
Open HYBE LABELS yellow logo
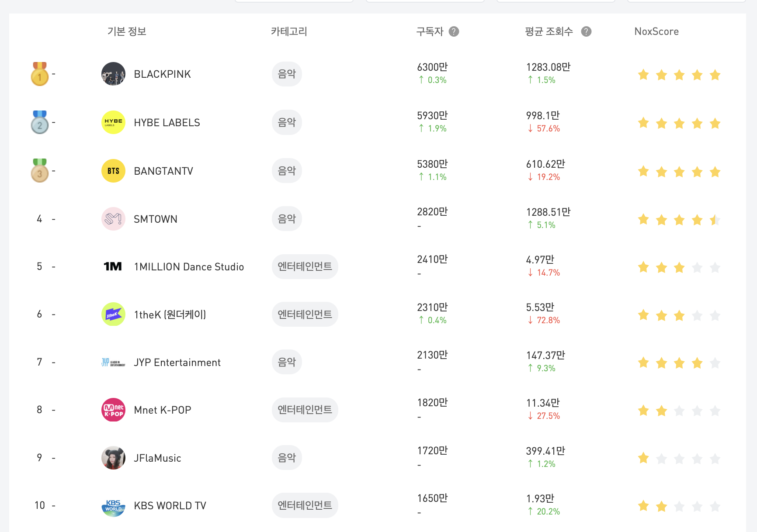click(113, 122)
